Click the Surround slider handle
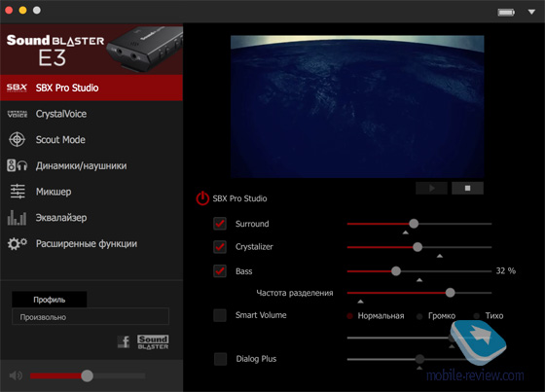545x392 pixels. tap(414, 224)
